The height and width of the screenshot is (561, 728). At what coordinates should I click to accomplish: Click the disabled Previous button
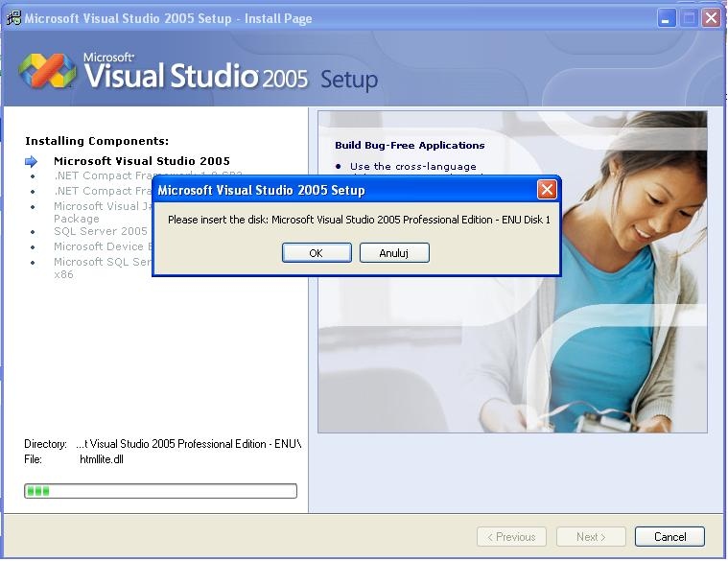tap(511, 537)
